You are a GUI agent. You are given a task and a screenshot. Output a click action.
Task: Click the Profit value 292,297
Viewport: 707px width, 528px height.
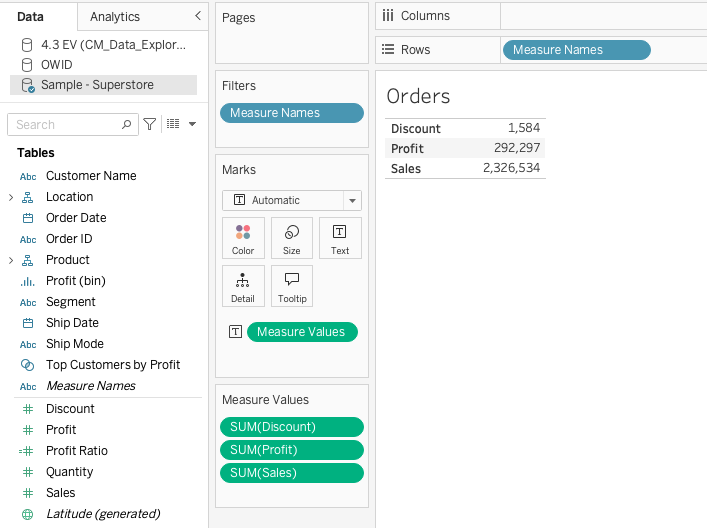517,148
